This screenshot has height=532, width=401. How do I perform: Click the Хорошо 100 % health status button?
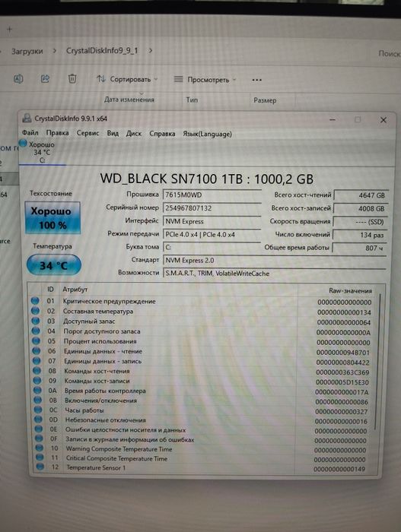click(x=53, y=218)
